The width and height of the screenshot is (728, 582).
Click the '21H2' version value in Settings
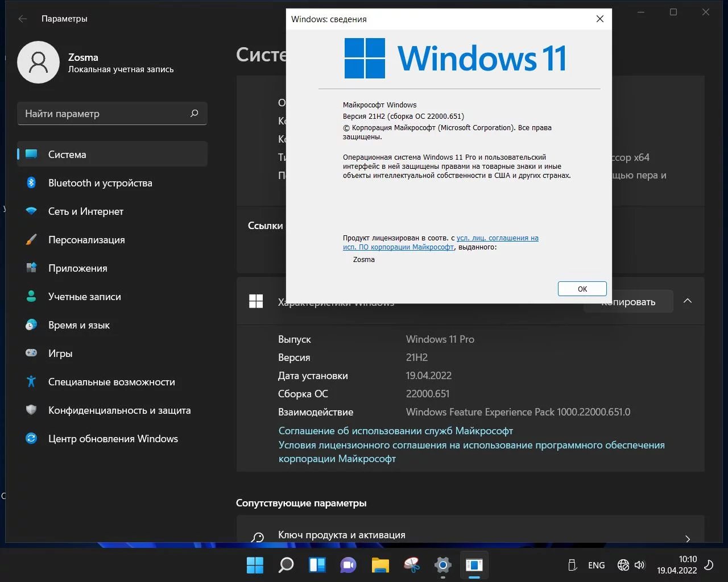point(417,357)
